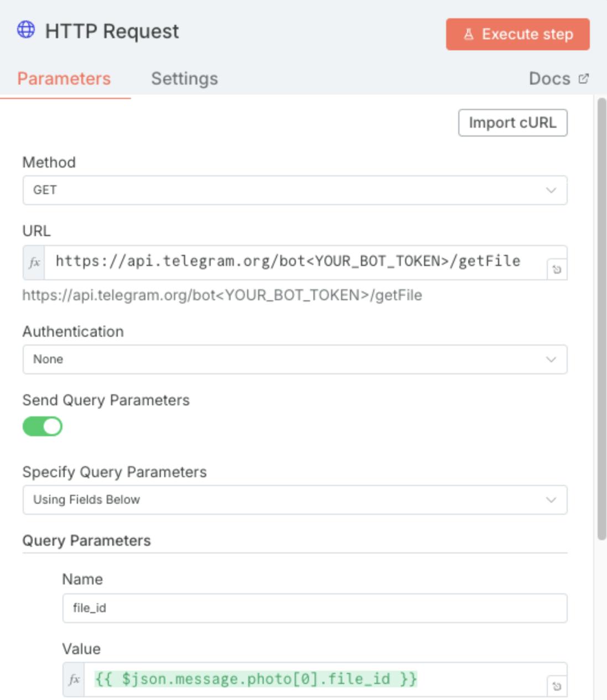
Task: Click the URL field expand editor icon
Action: [x=557, y=269]
